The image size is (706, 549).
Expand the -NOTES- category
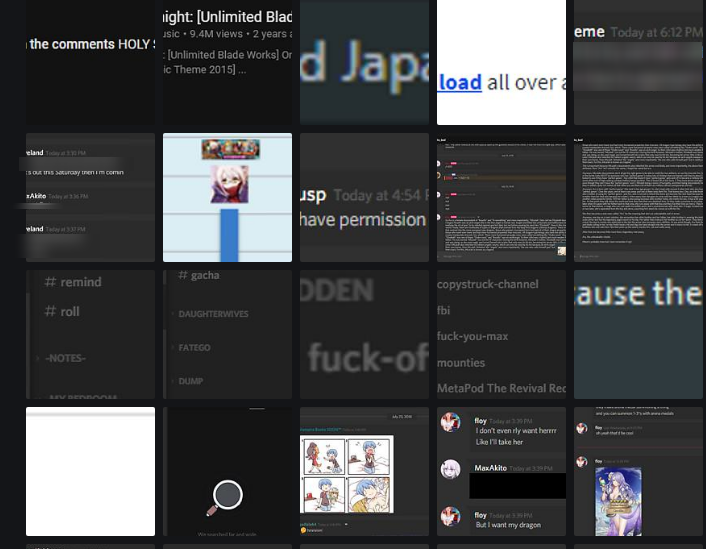[x=65, y=358]
